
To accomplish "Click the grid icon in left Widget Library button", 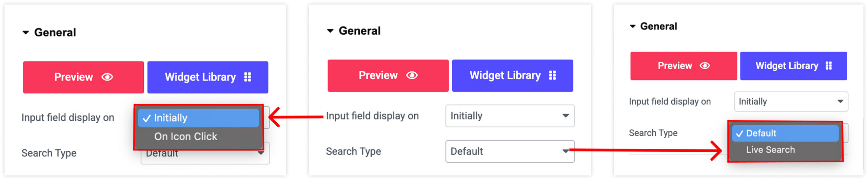I will (248, 77).
